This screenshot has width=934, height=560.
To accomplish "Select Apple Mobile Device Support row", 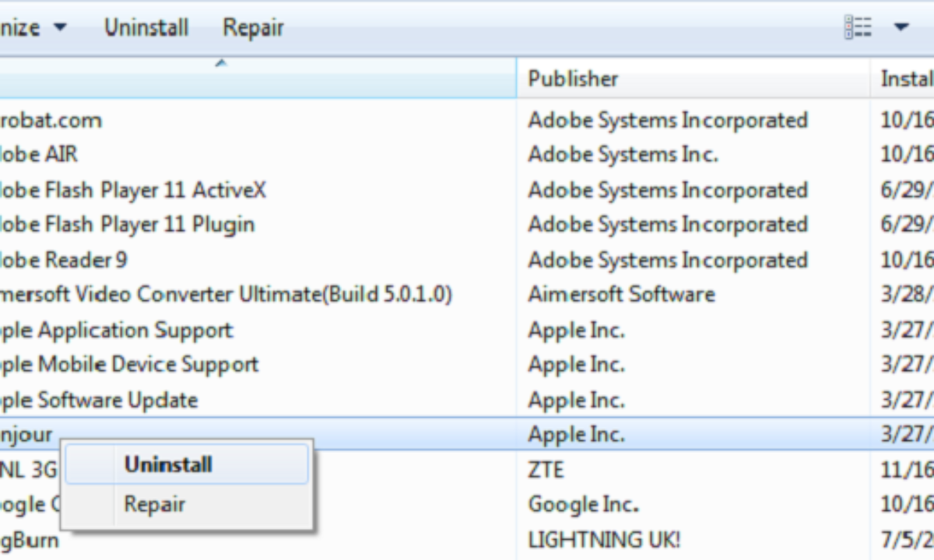I will pos(128,365).
